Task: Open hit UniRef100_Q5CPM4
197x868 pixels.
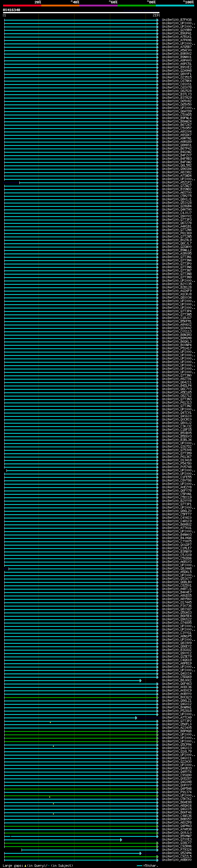Action: pos(177,745)
